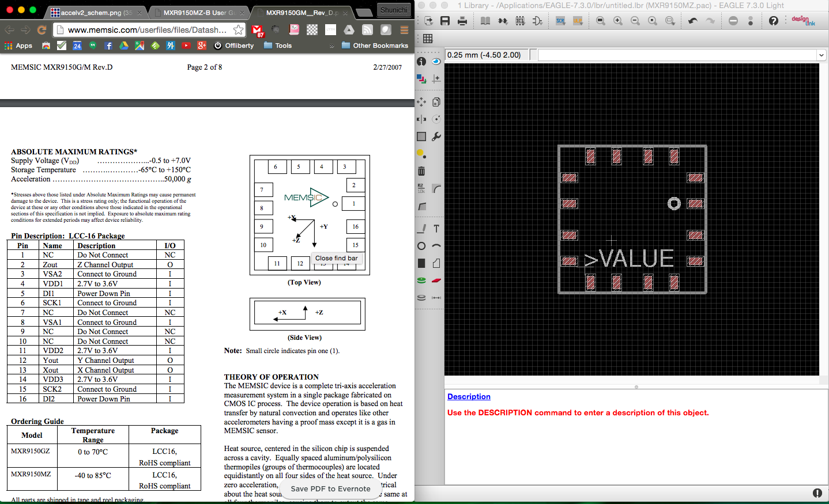Open Chrome hamburger menu

click(x=404, y=30)
